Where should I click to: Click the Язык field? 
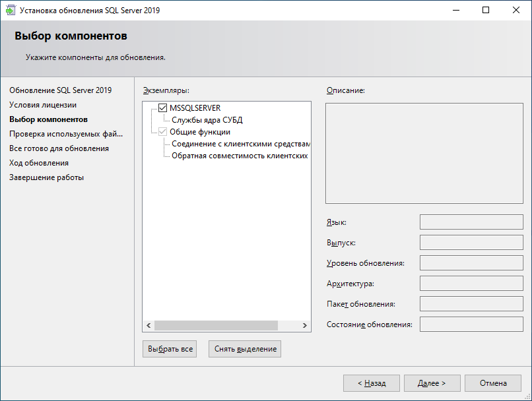click(471, 222)
